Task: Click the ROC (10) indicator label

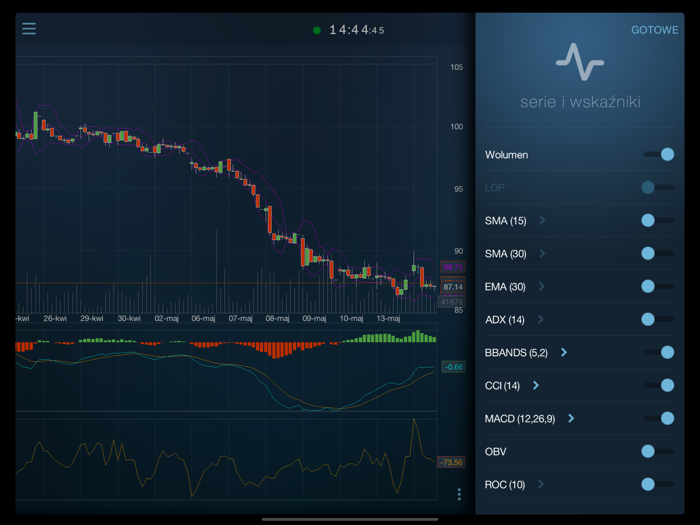Action: click(x=505, y=484)
